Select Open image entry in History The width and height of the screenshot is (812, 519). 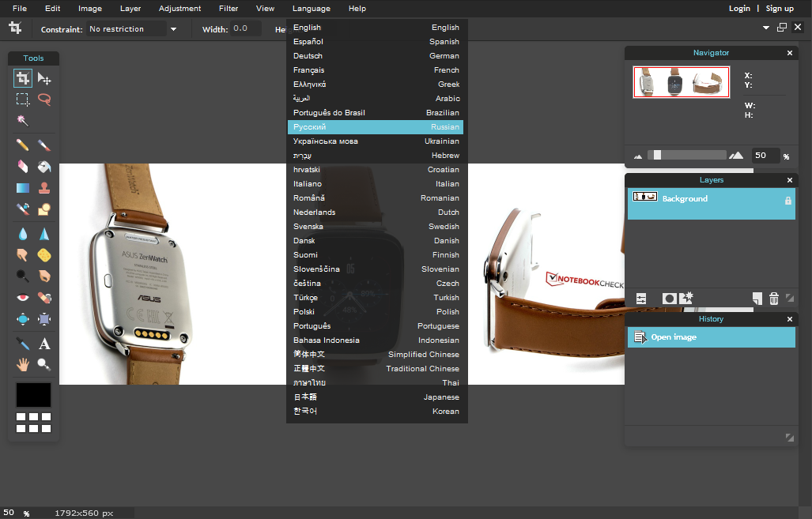711,337
